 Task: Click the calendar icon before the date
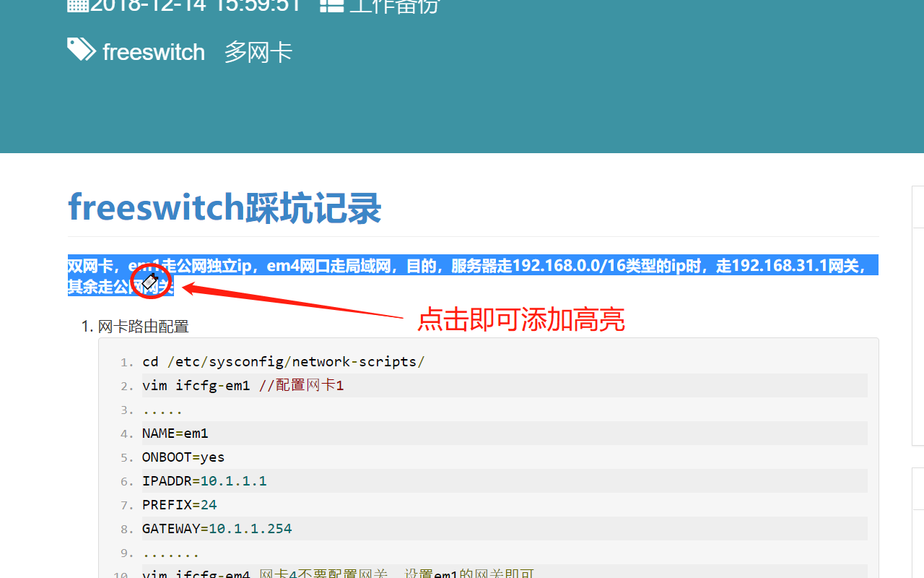[78, 6]
